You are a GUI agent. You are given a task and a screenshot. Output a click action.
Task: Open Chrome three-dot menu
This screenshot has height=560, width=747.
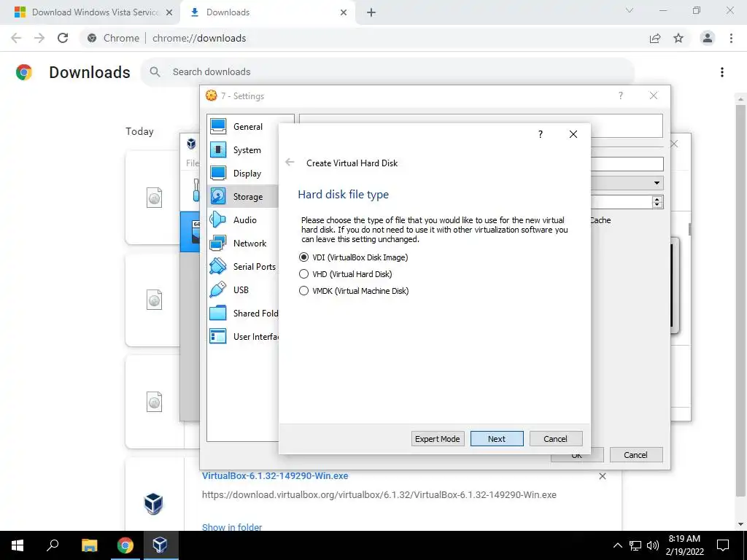[731, 38]
